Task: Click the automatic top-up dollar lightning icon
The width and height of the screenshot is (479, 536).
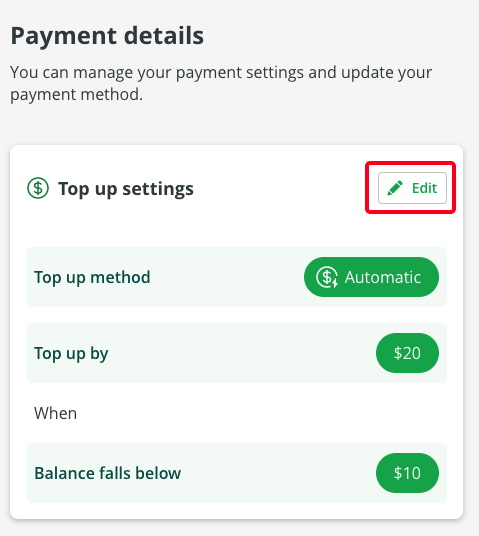Action: 327,277
